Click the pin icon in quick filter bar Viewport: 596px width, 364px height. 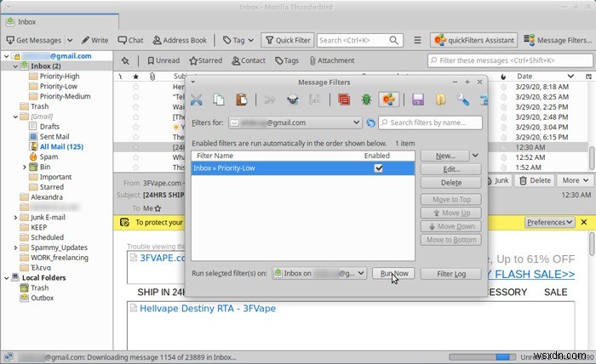(125, 60)
